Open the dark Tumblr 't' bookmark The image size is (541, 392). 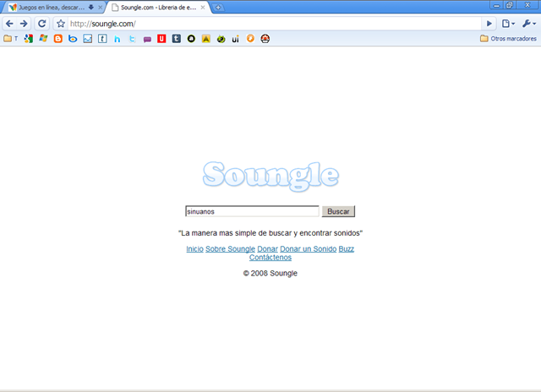click(x=177, y=39)
